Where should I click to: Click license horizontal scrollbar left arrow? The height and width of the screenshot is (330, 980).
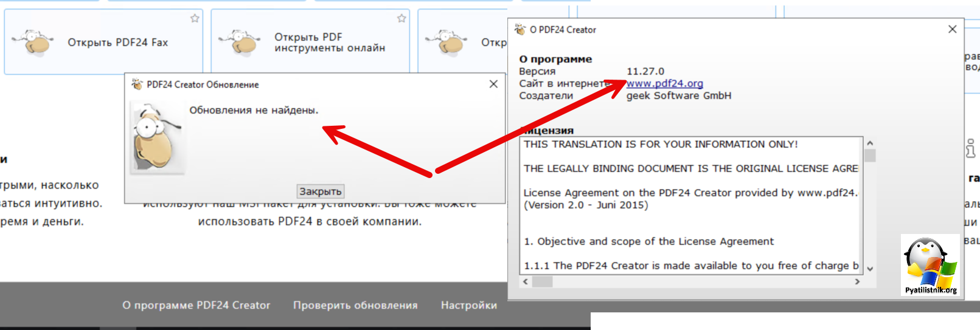coord(526,281)
